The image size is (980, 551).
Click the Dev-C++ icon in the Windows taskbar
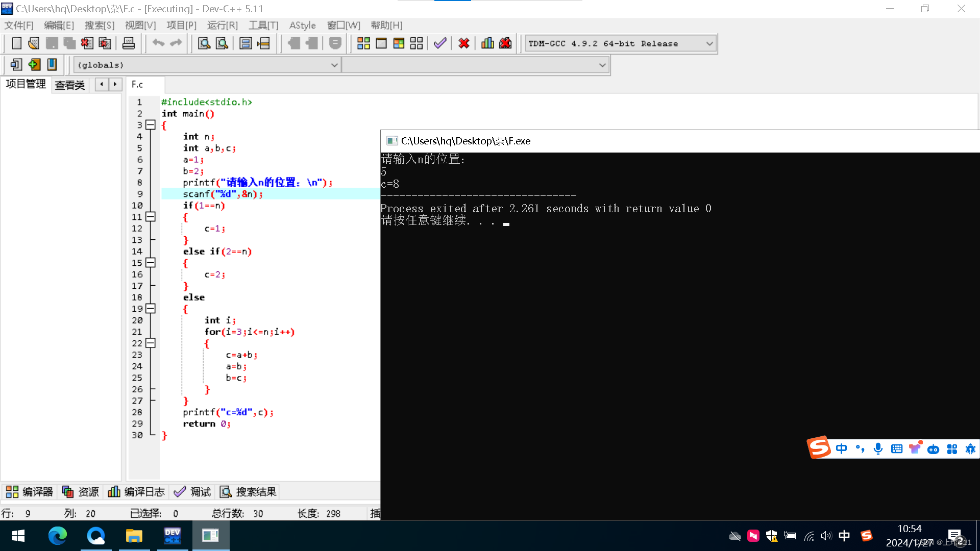(x=172, y=536)
